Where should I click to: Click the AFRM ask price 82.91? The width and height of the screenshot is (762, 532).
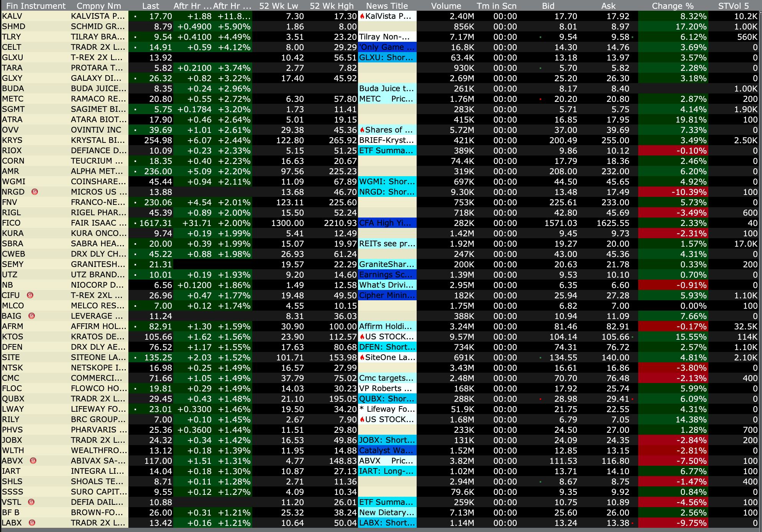click(617, 326)
